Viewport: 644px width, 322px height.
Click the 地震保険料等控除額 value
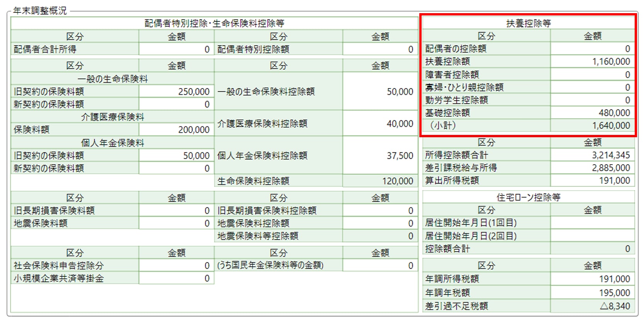[380, 236]
